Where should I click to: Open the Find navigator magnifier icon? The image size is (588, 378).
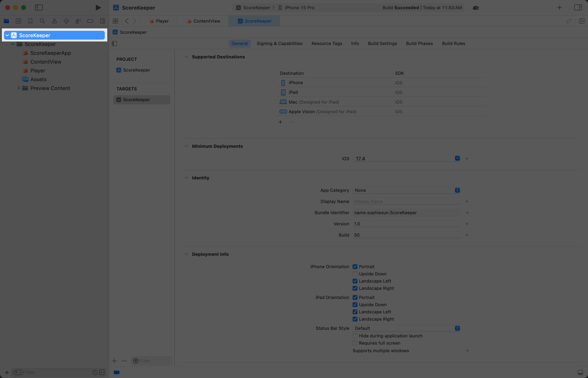tap(42, 21)
